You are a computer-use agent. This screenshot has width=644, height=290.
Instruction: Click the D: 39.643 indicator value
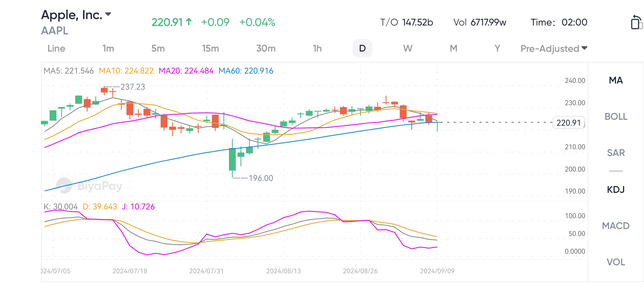pos(100,207)
